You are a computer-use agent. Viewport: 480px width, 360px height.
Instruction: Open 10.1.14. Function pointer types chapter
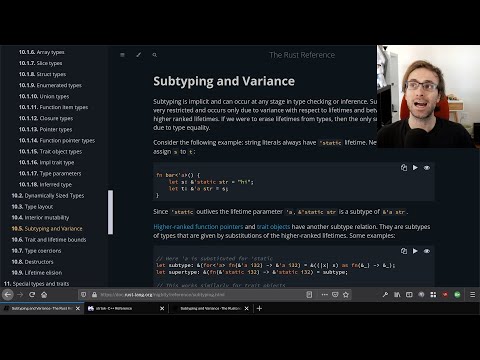click(57, 140)
